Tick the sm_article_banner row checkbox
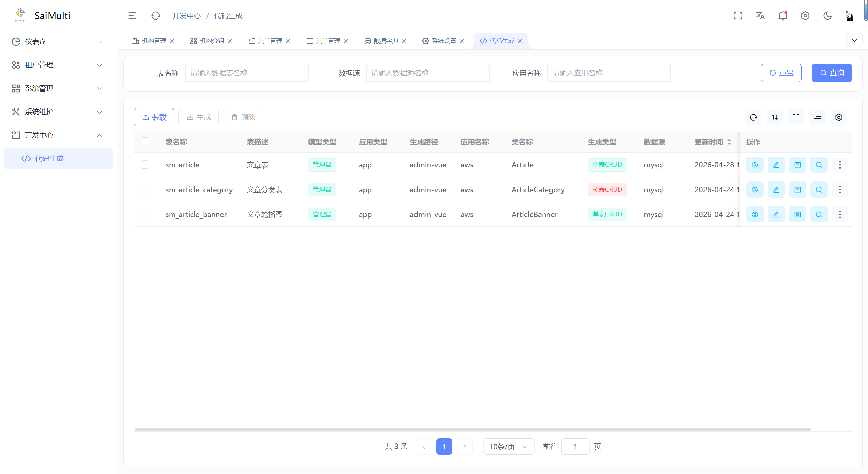 click(145, 214)
